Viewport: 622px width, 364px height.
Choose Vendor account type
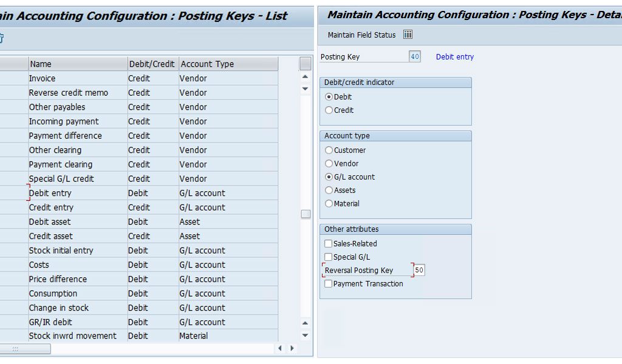click(329, 164)
